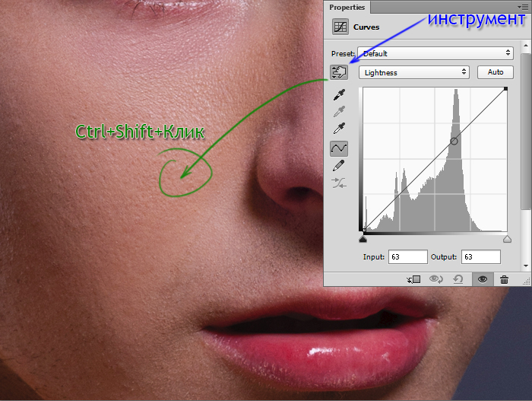Image resolution: width=532 pixels, height=401 pixels.
Task: Open the Preset dropdown showing Default
Action: coord(435,53)
